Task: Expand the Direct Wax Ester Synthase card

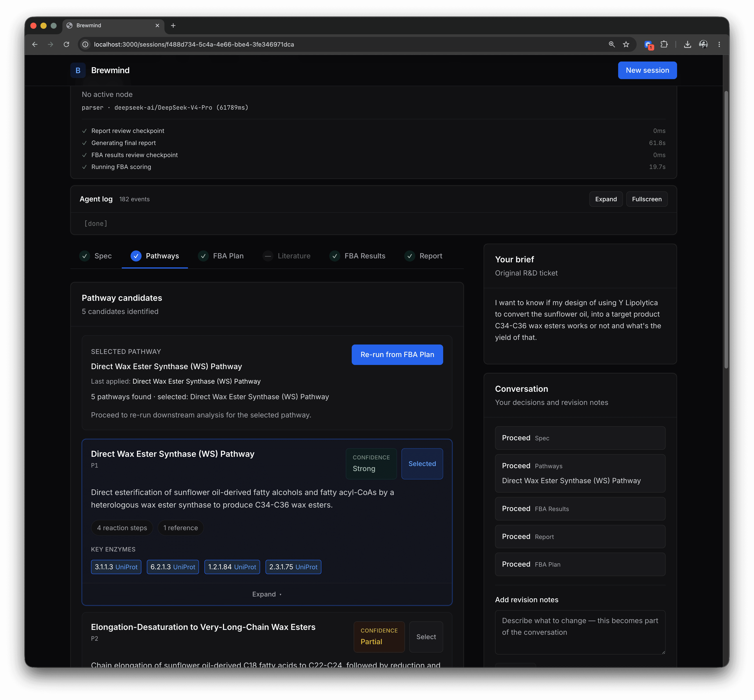Action: [267, 594]
